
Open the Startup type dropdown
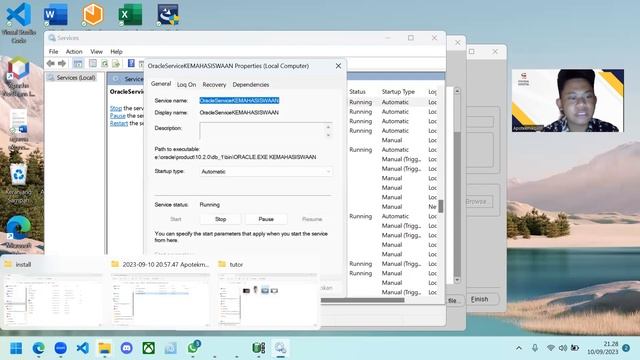pos(266,172)
